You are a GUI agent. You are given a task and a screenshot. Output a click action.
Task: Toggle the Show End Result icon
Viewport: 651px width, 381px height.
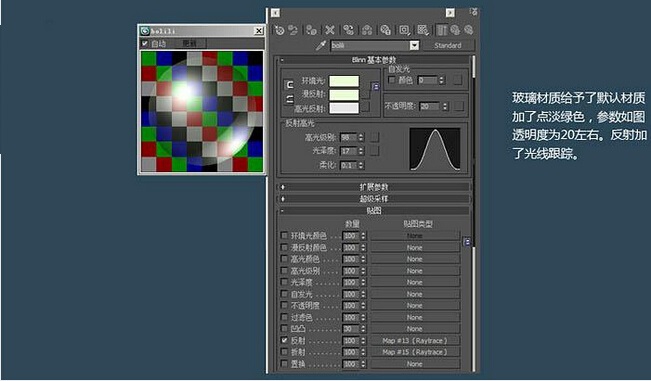pyautogui.click(x=442, y=30)
